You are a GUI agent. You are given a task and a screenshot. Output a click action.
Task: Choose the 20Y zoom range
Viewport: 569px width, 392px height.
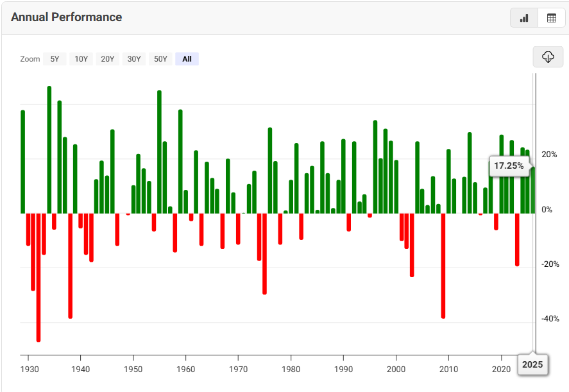pos(107,59)
